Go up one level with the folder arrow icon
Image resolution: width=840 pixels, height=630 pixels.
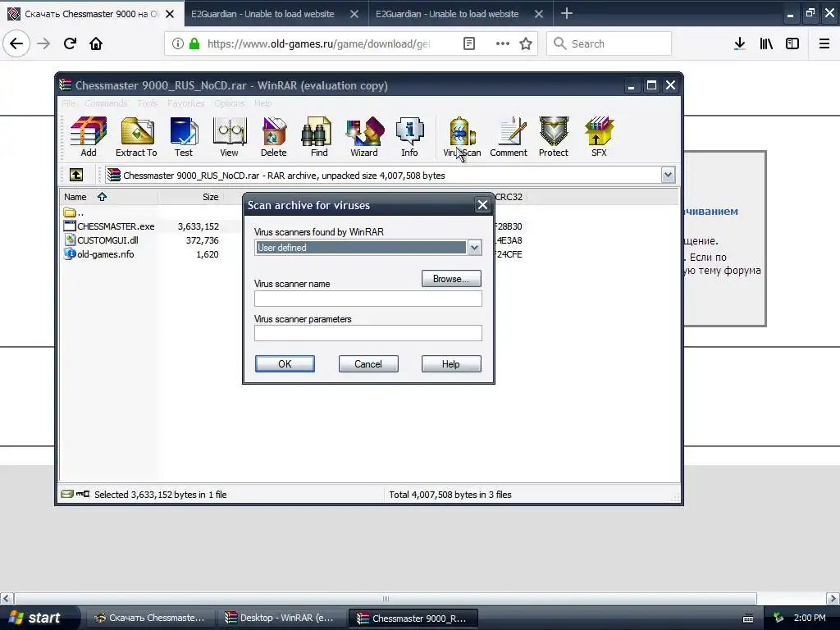(x=76, y=175)
